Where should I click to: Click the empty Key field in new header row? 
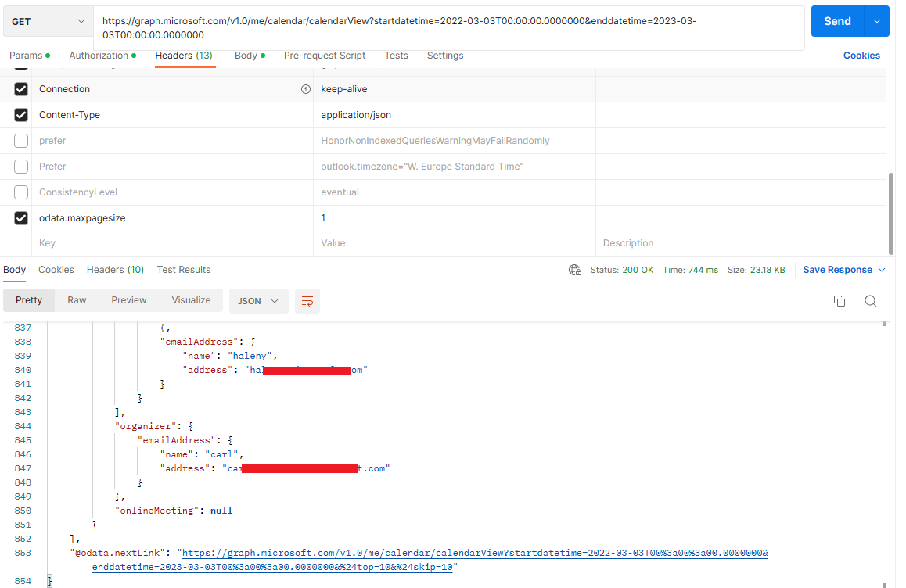tap(172, 243)
